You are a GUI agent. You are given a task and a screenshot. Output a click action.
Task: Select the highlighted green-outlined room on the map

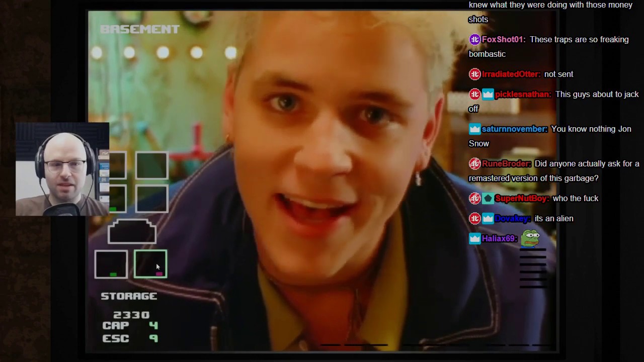click(x=150, y=264)
